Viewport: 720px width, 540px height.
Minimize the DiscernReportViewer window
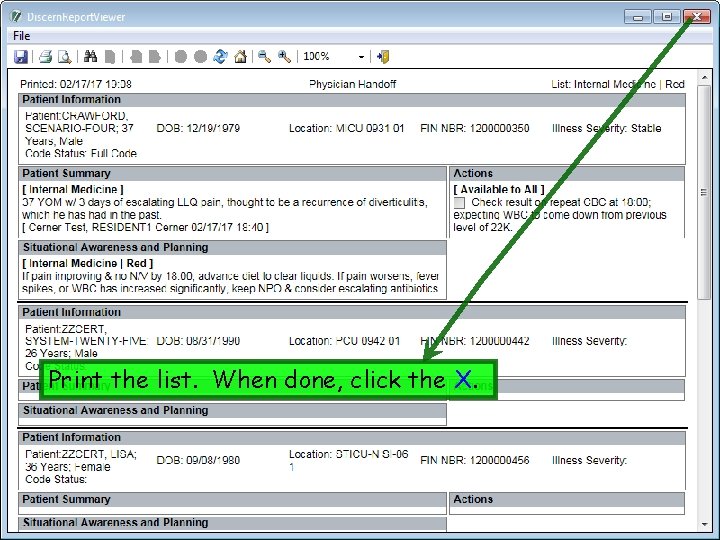point(638,17)
